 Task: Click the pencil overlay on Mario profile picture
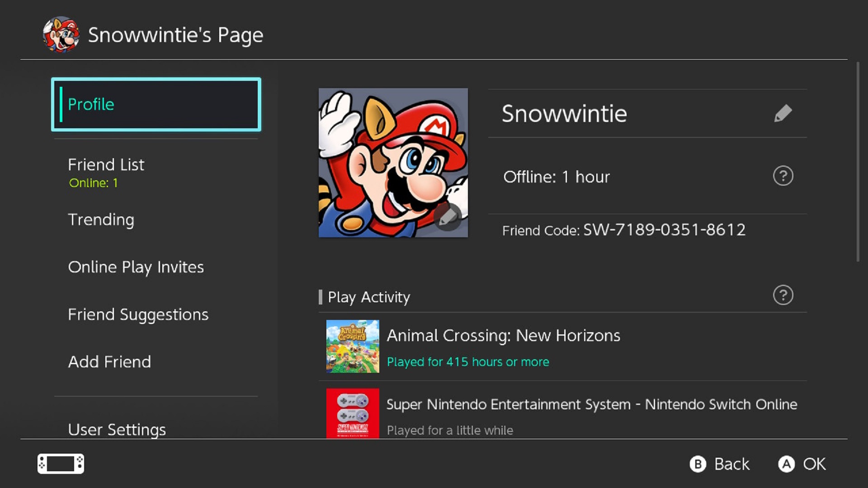point(447,217)
